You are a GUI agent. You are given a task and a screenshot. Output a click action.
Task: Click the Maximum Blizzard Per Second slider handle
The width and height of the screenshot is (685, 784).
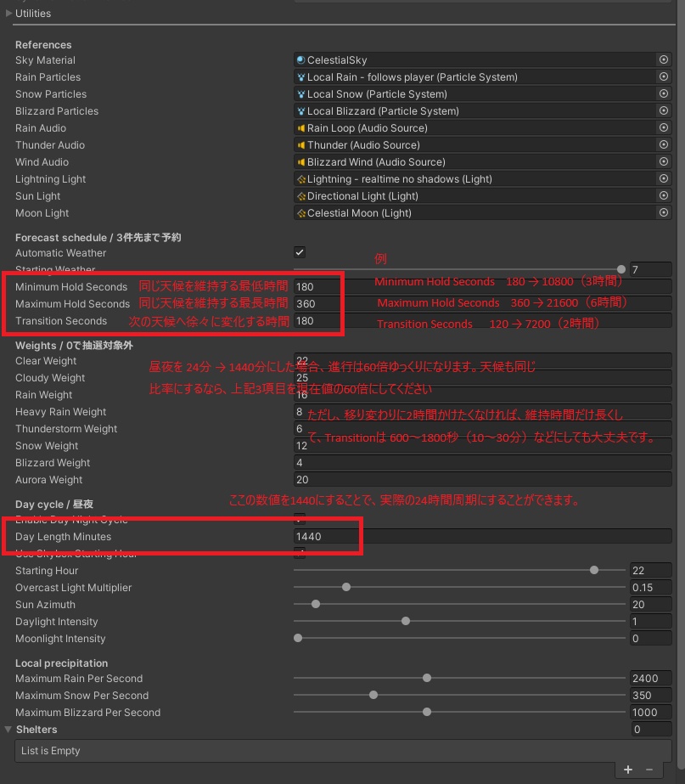427,712
